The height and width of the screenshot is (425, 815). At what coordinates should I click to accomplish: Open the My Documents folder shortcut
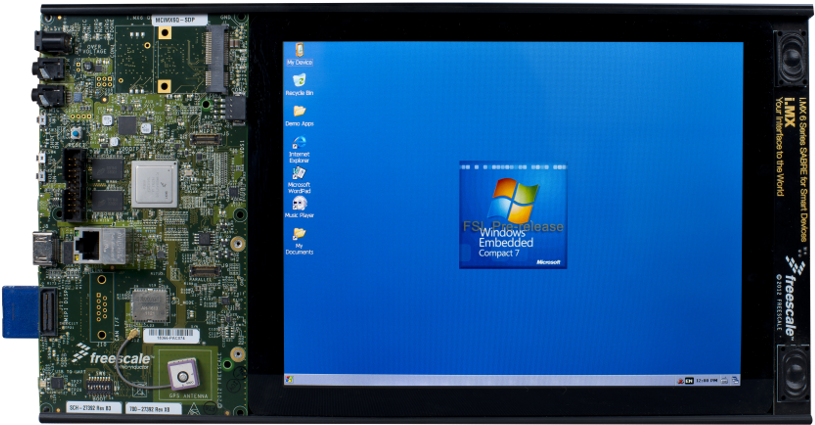pos(299,241)
